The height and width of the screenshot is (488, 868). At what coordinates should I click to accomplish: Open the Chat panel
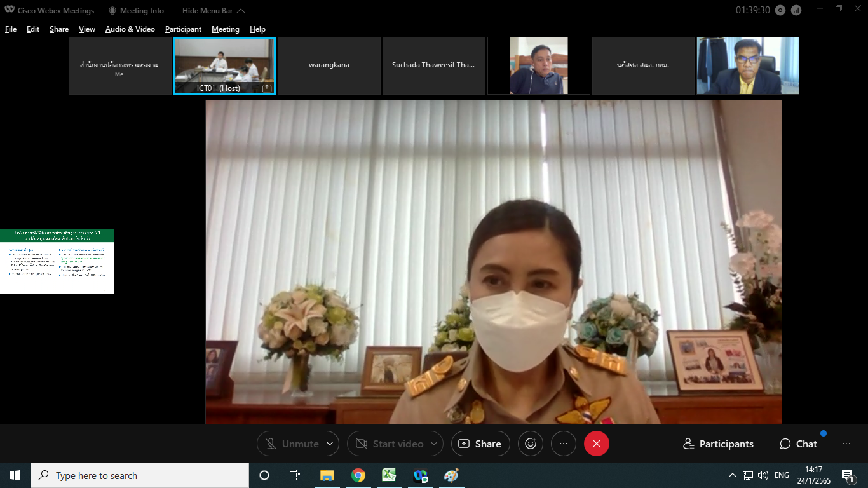coord(799,444)
